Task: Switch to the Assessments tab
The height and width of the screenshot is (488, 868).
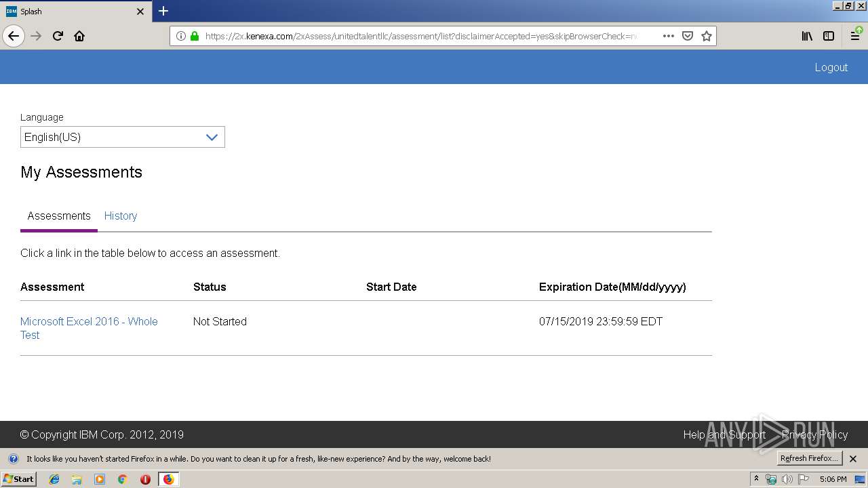Action: point(59,216)
